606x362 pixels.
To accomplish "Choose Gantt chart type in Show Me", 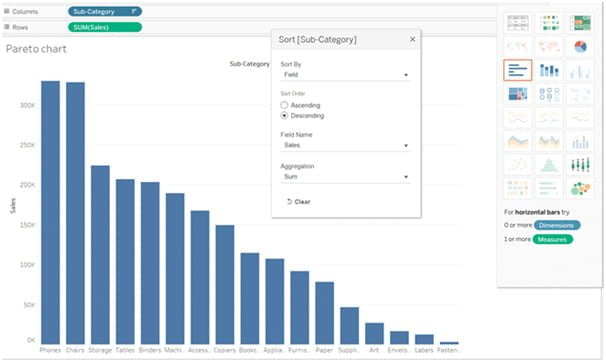I will (x=518, y=189).
